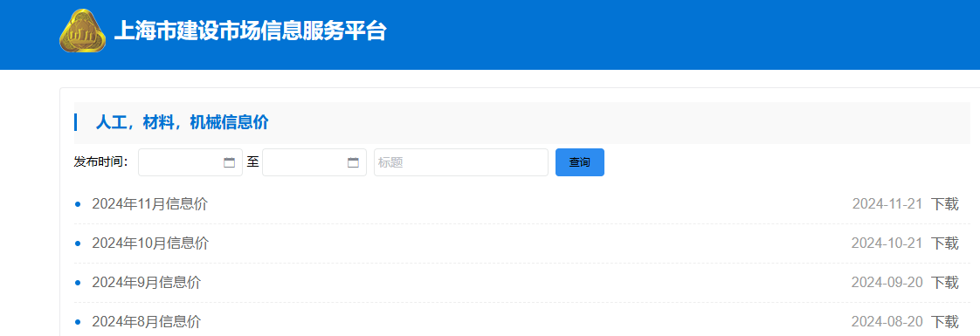Screen dimensions: 980x336
Task: Click the 查询 search button
Action: click(580, 162)
